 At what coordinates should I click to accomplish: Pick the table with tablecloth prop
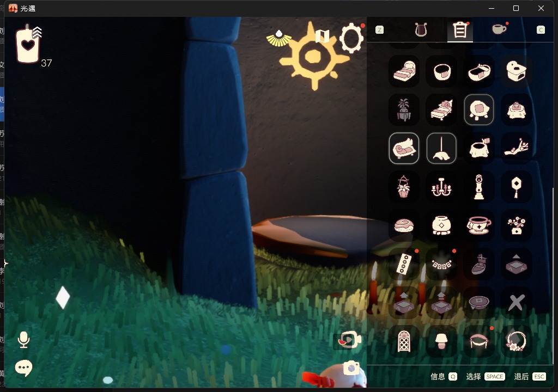516,109
